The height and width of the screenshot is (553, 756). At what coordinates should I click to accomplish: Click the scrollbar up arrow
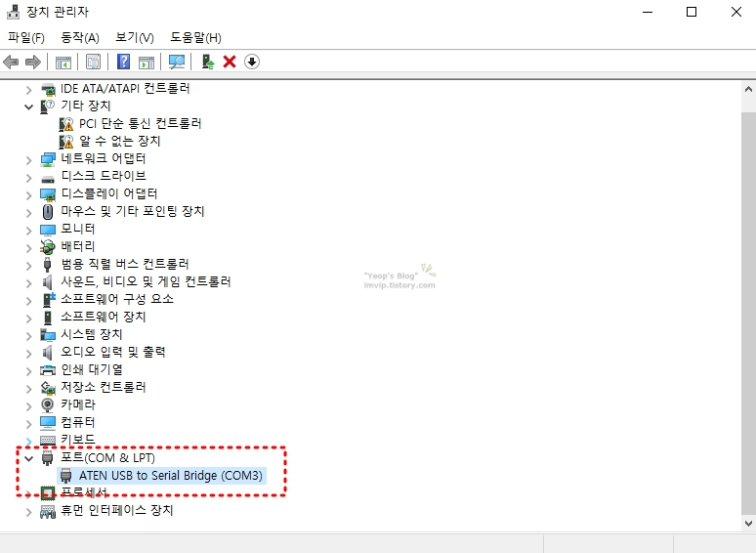tap(748, 89)
